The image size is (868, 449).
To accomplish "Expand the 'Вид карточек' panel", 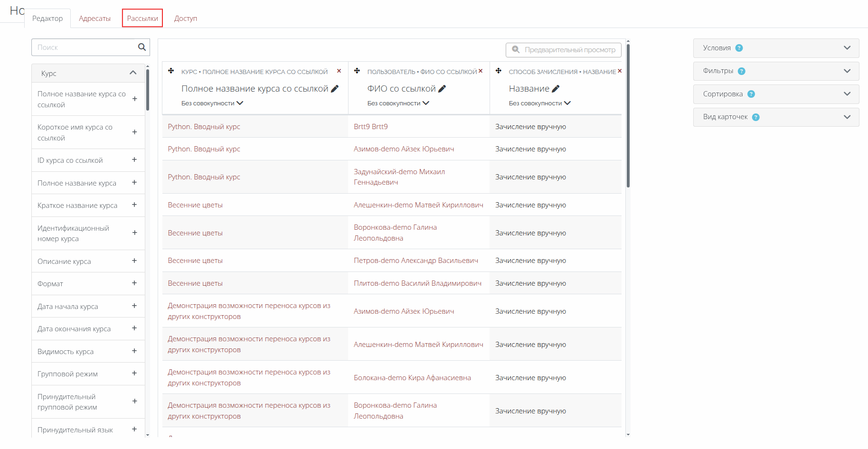I will coord(847,117).
